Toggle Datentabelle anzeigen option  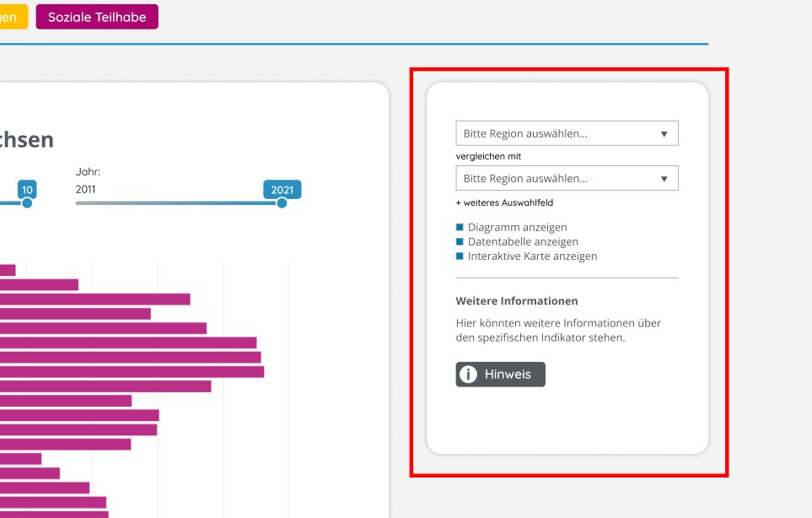[x=517, y=241]
